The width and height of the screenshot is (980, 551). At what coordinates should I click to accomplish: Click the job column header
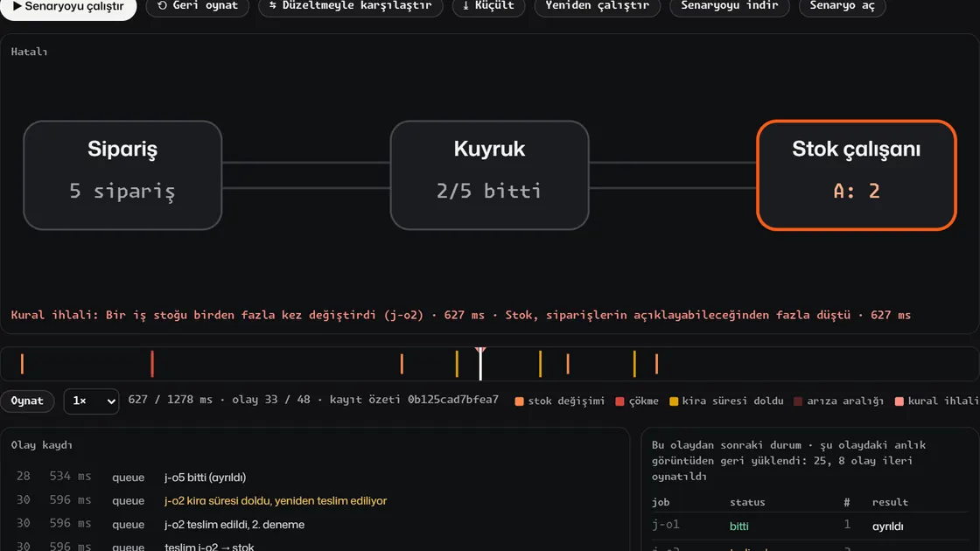661,502
